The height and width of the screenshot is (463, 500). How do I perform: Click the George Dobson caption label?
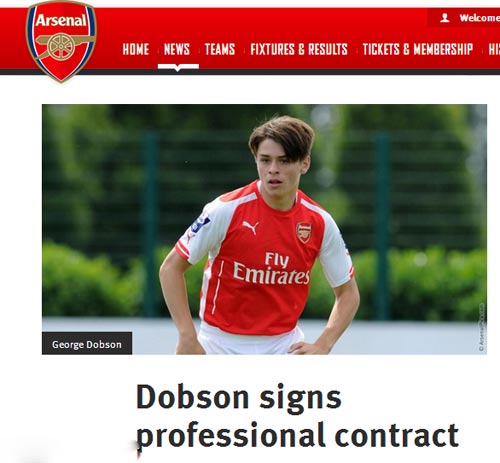tap(87, 344)
